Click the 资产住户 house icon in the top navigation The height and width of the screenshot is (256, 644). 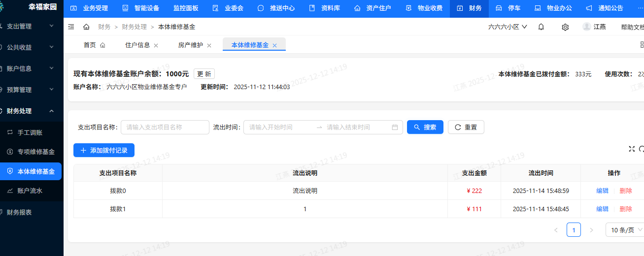pos(357,8)
